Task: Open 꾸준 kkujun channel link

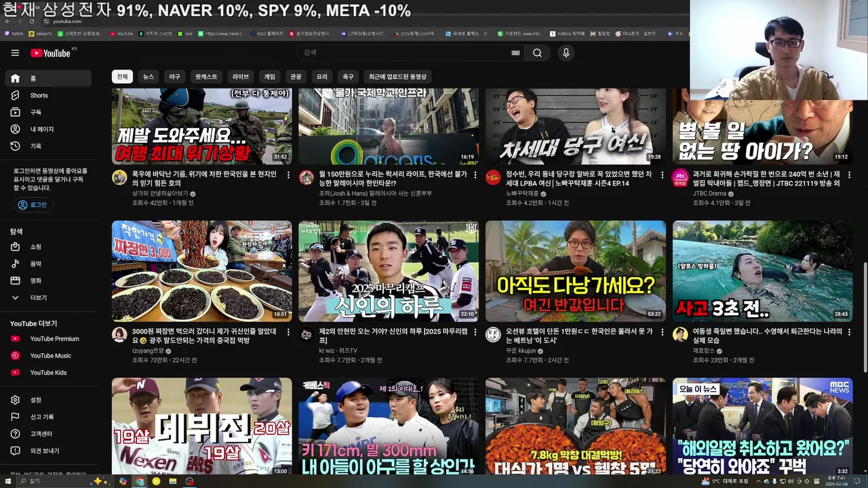Action: (521, 350)
